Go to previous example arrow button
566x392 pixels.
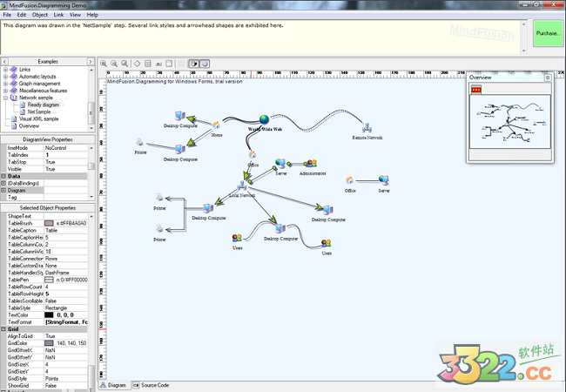coord(4,62)
